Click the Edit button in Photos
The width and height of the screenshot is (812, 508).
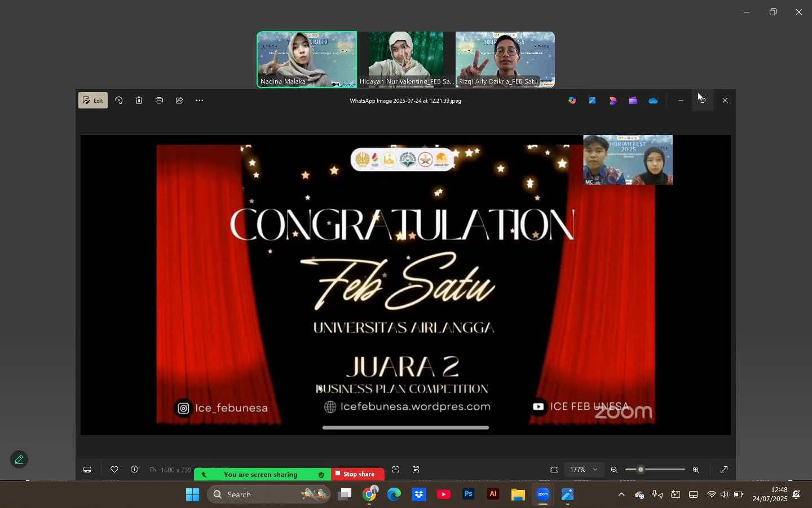93,100
